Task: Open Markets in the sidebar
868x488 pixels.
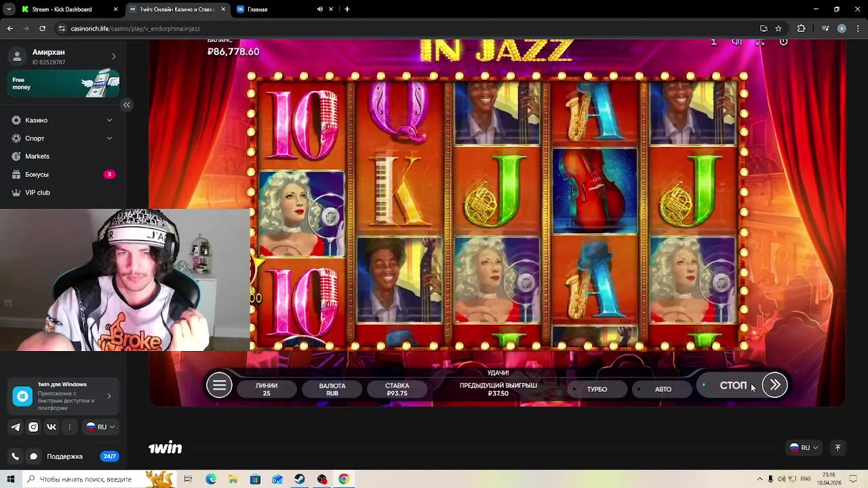Action: (64, 157)
